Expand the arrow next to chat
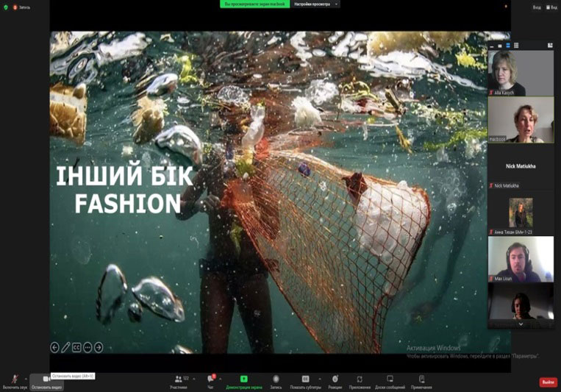This screenshot has width=561, height=392. [x=220, y=379]
